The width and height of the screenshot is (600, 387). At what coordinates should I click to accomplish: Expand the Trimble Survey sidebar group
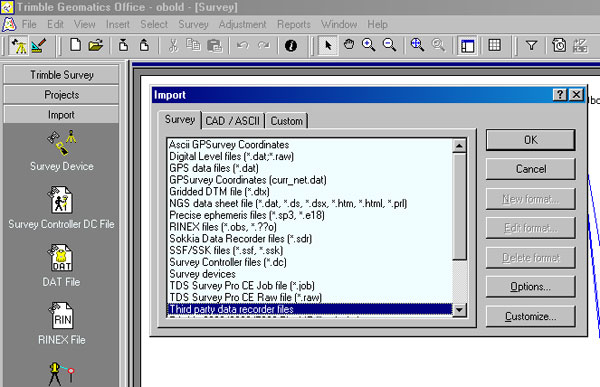(x=61, y=75)
